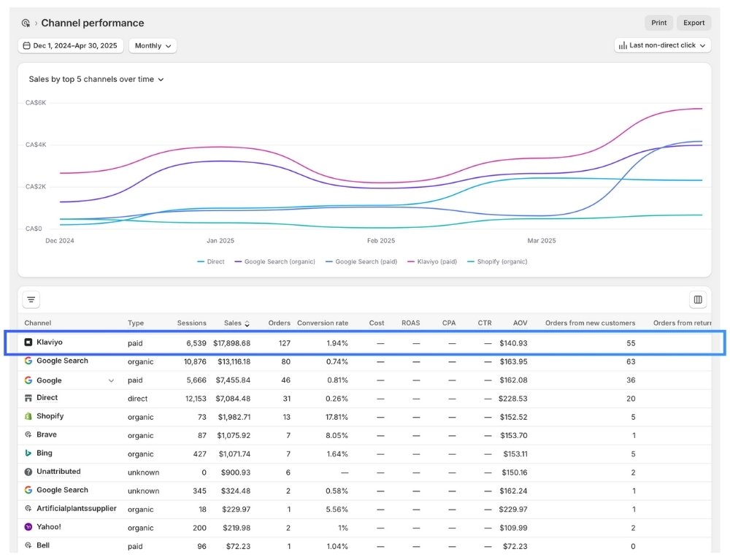Click the $17,898.68 sales value for Klaviyo
Image resolution: width=730 pixels, height=560 pixels.
[x=232, y=343]
